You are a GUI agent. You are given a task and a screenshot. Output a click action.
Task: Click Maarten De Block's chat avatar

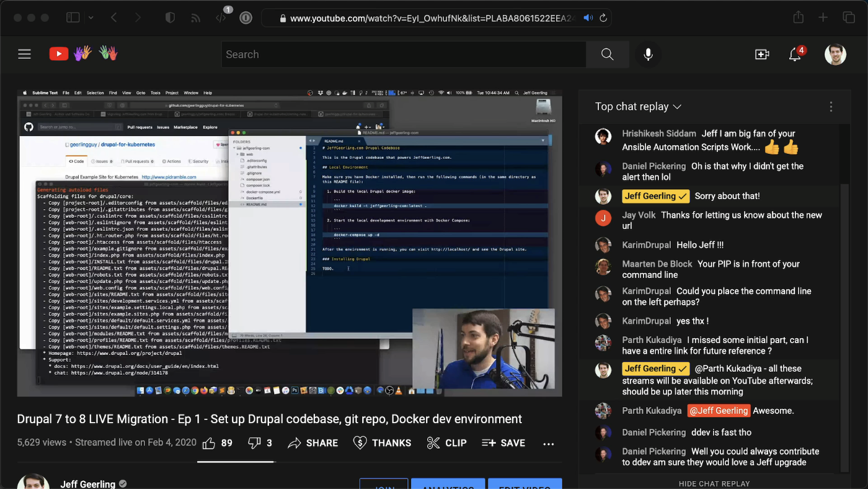(x=603, y=267)
